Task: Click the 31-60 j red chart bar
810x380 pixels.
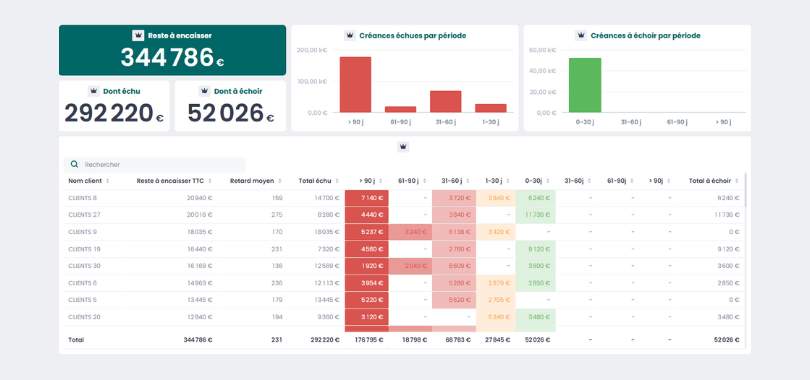Action: [x=445, y=102]
